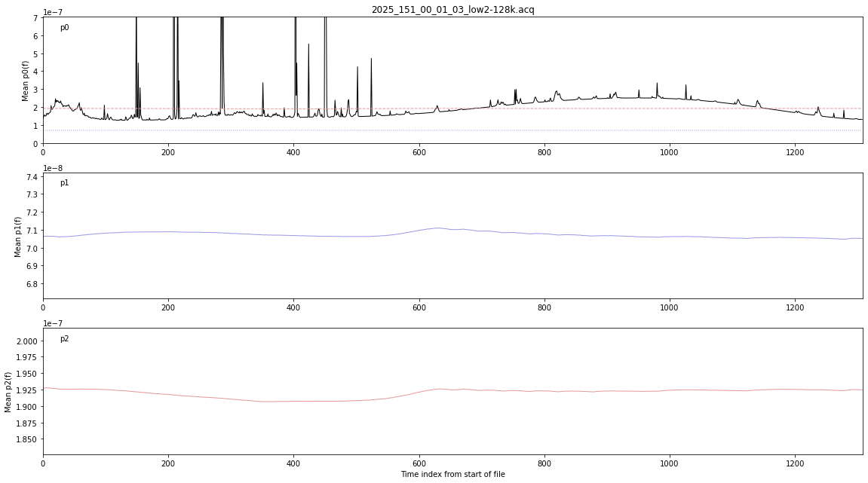Screen dimensions: 868x483
Task: Click x-tick 400 under the p2 plot
Action: pyautogui.click(x=293, y=463)
